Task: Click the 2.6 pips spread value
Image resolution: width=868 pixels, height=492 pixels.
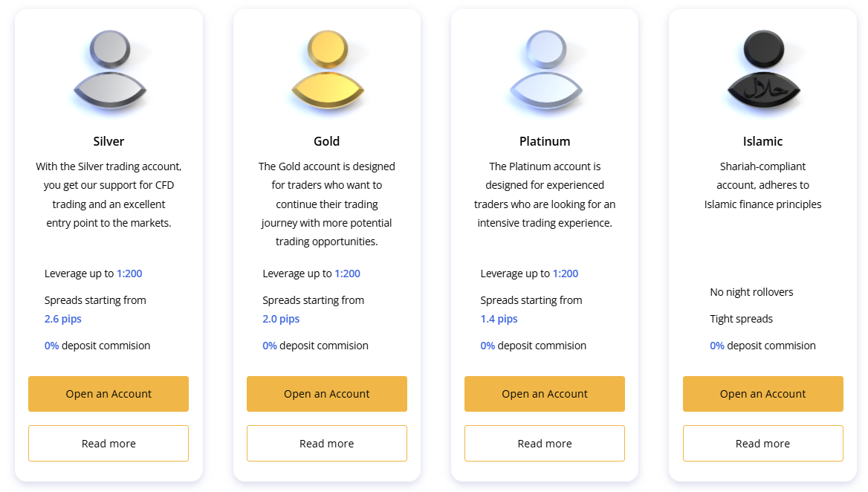Action: click(x=63, y=319)
